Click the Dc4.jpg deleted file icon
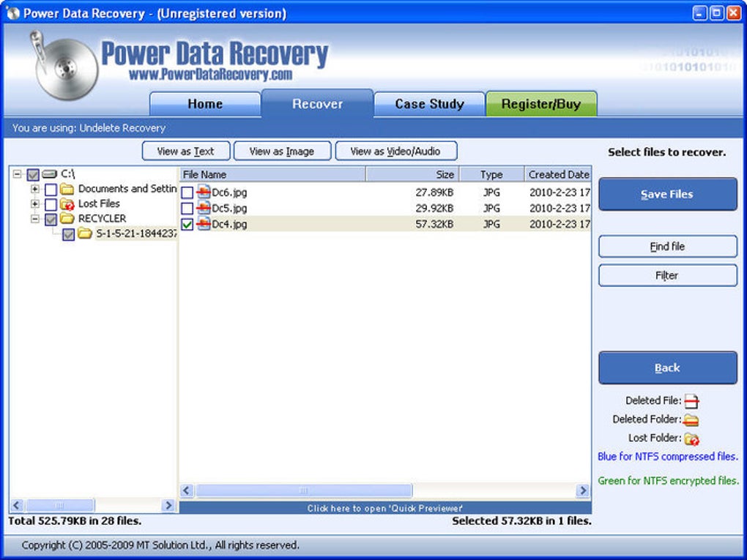Image resolution: width=747 pixels, height=560 pixels. coord(204,223)
